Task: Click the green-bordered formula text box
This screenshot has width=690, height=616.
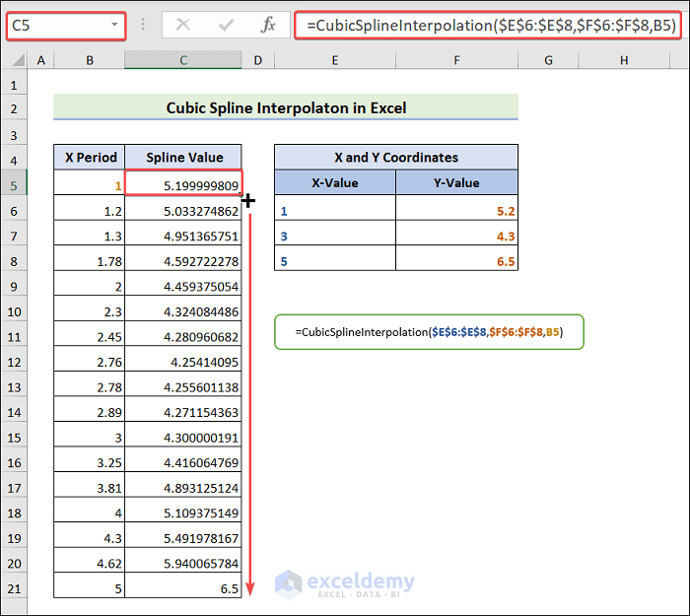Action: pyautogui.click(x=429, y=332)
